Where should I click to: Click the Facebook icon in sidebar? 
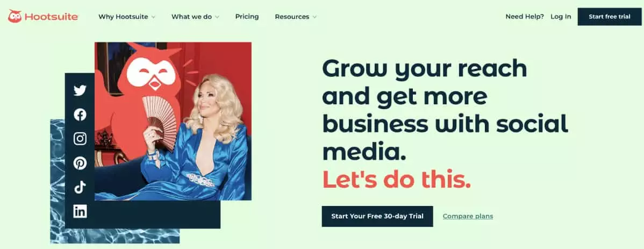(x=80, y=115)
